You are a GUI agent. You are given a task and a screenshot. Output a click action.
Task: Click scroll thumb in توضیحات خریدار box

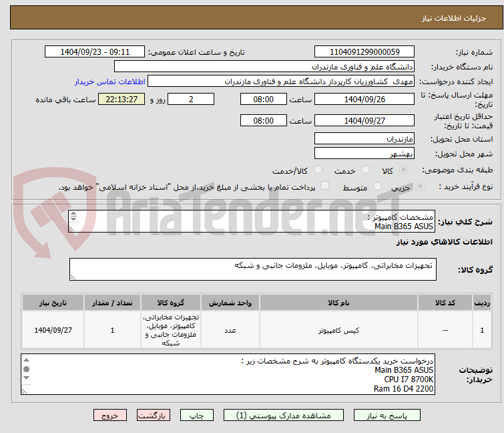click(26, 369)
